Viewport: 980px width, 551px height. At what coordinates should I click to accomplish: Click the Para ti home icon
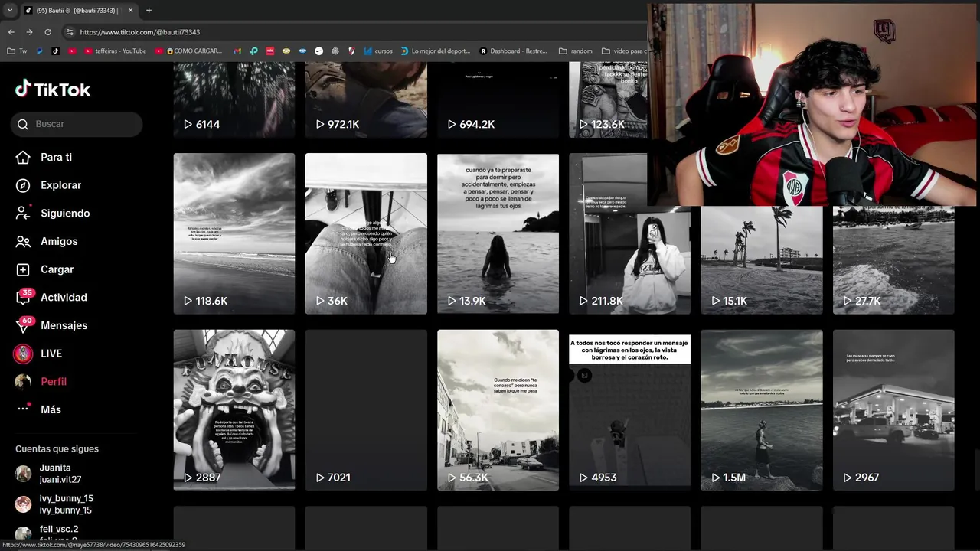pos(23,157)
